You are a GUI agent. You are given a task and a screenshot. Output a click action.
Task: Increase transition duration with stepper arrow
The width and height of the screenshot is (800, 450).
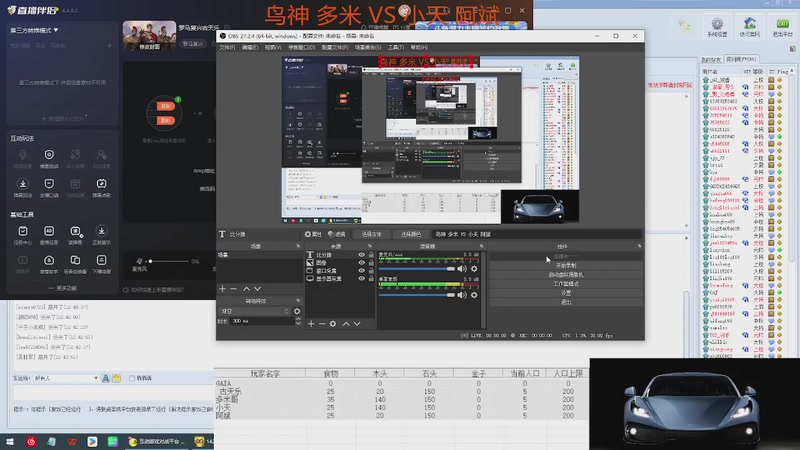[x=298, y=319]
